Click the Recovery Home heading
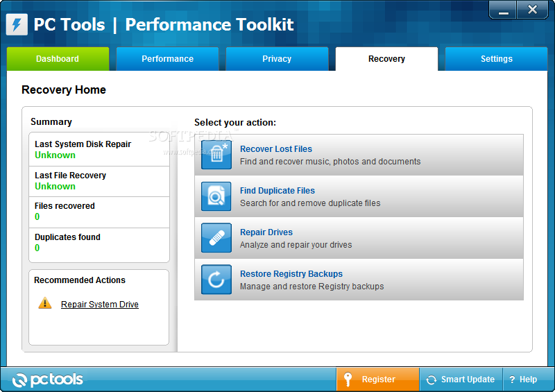 [64, 90]
